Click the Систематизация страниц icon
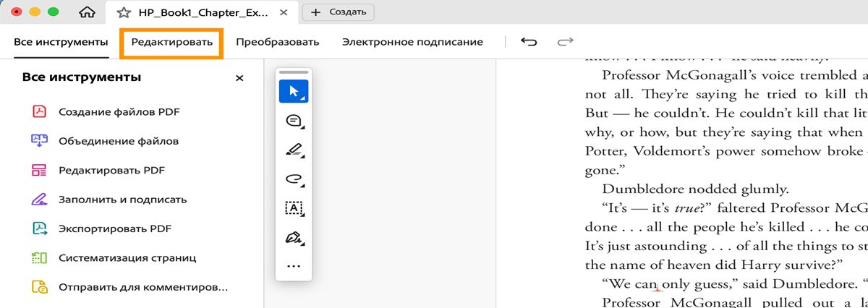 38,257
